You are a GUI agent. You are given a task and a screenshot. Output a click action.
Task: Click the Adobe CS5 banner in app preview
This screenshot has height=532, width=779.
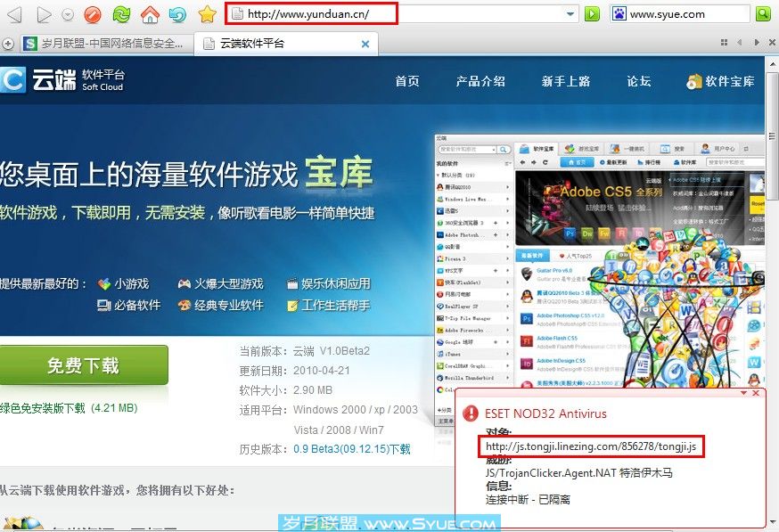pyautogui.click(x=639, y=207)
